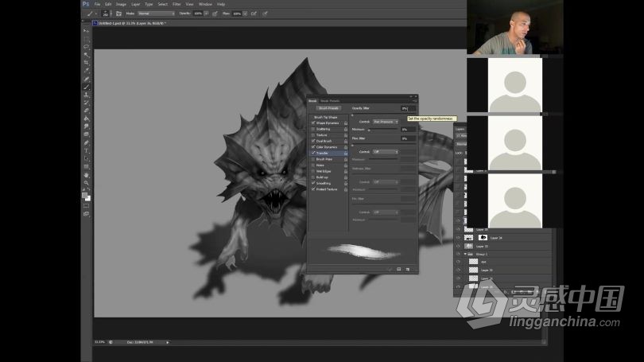Toggle Smoothing checkbox
The image size is (644, 362).
[x=313, y=183]
